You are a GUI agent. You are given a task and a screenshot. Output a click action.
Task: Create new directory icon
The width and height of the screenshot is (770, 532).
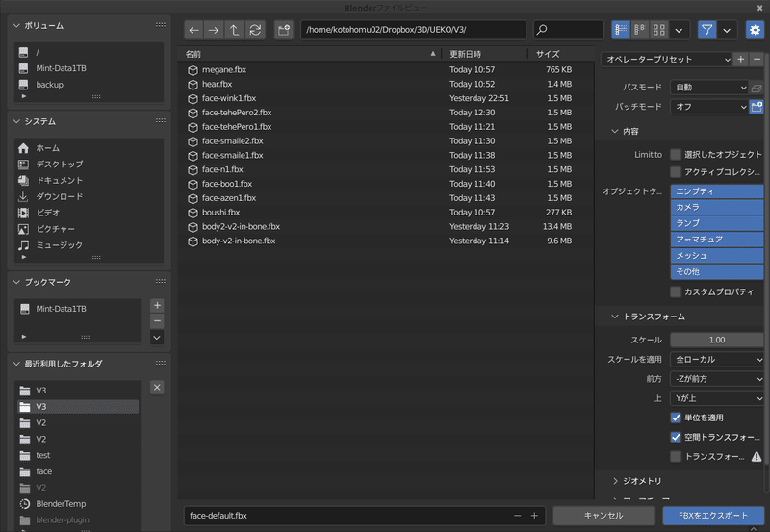(x=284, y=30)
